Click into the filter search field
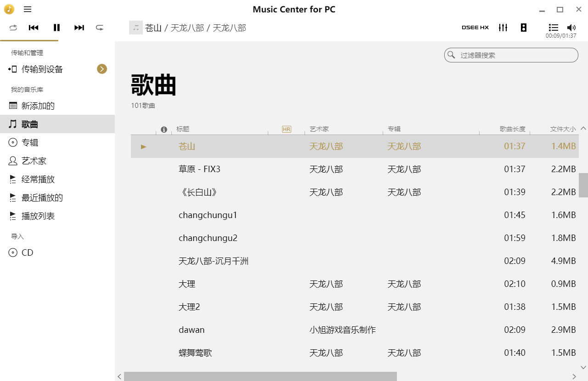The image size is (588, 381). [x=511, y=55]
